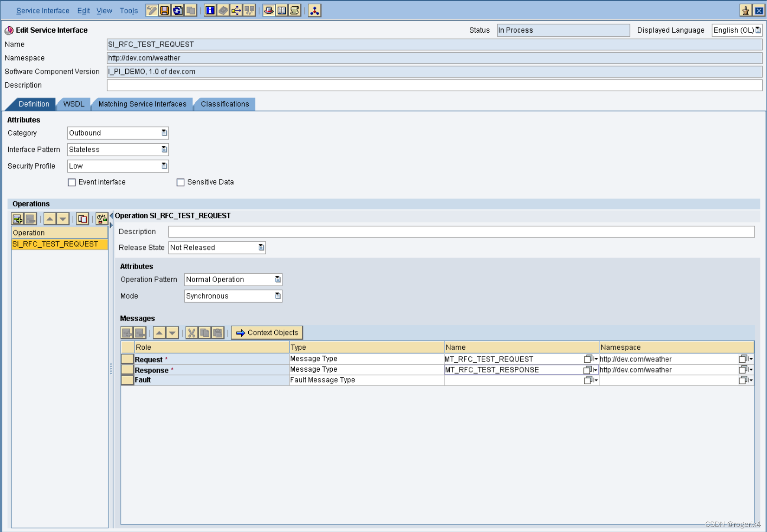Screen dimensions: 767x532
Task: Click the Context Objects button
Action: click(x=267, y=333)
